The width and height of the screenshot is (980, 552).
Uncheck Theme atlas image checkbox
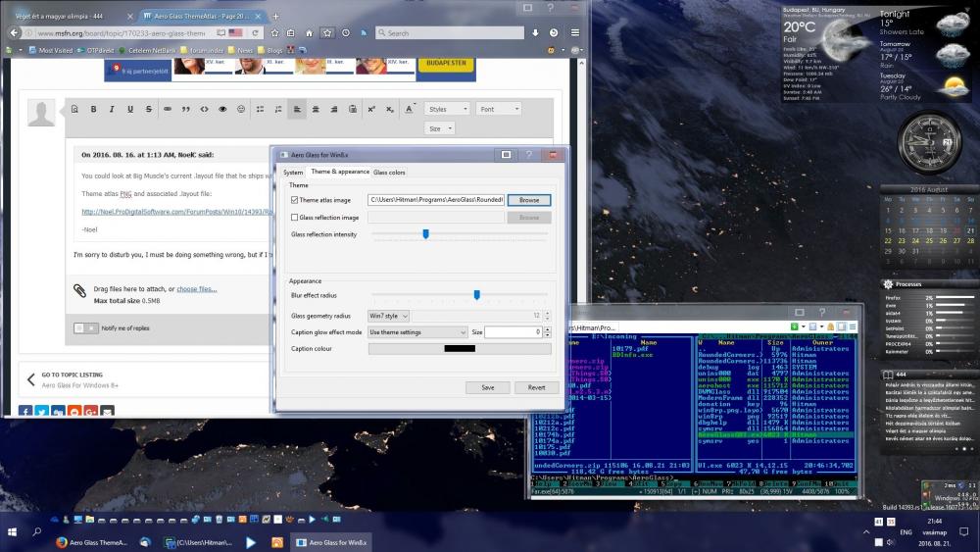295,200
